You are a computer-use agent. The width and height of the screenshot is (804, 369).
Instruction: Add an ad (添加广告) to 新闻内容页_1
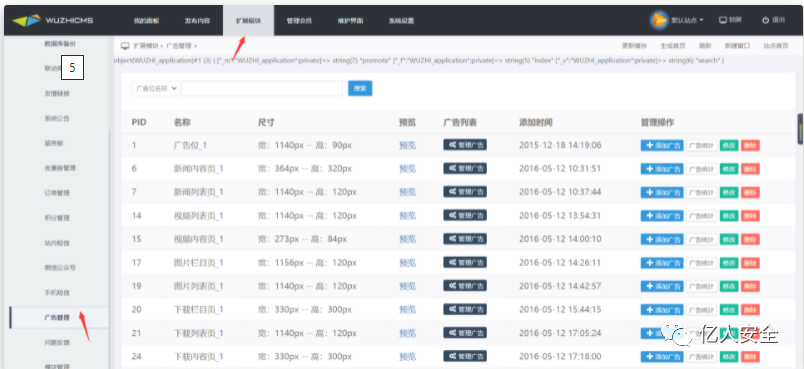(662, 169)
